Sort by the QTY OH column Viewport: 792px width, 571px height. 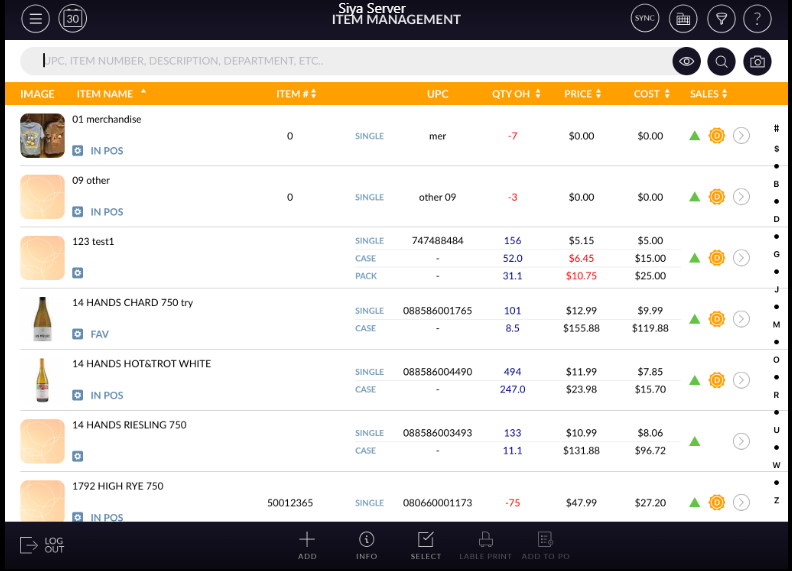click(516, 94)
